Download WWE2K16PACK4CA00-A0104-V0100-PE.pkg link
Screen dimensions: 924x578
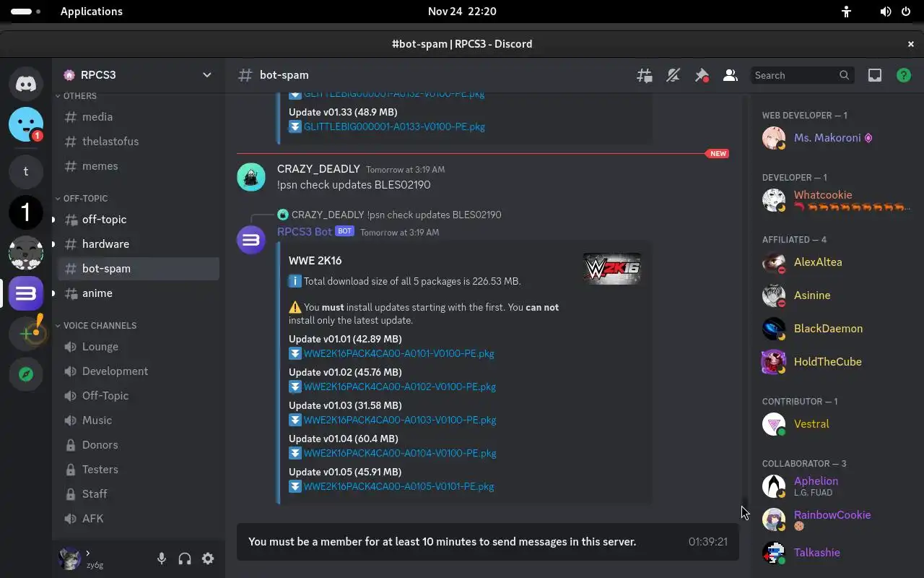click(x=400, y=454)
